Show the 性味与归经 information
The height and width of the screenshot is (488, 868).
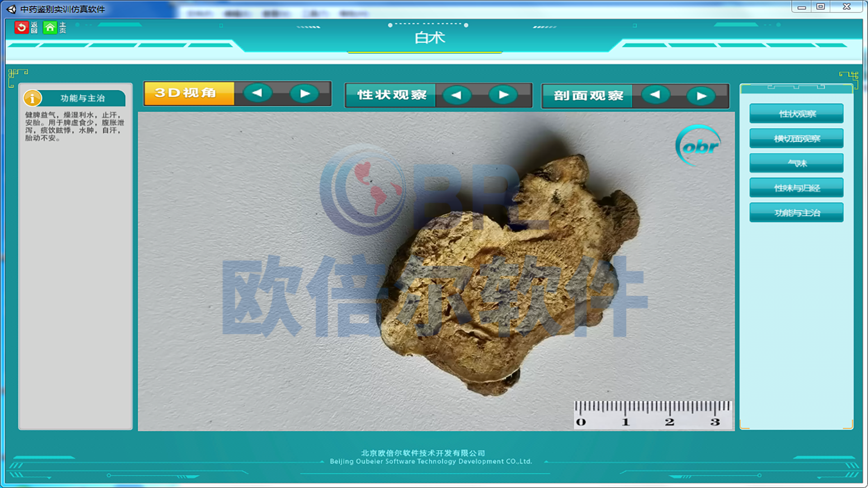[796, 188]
